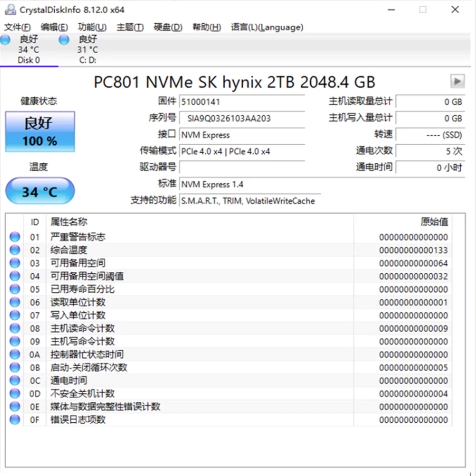
Task: Click the CrystalDiskInfo title bar icon
Action: click(x=10, y=9)
